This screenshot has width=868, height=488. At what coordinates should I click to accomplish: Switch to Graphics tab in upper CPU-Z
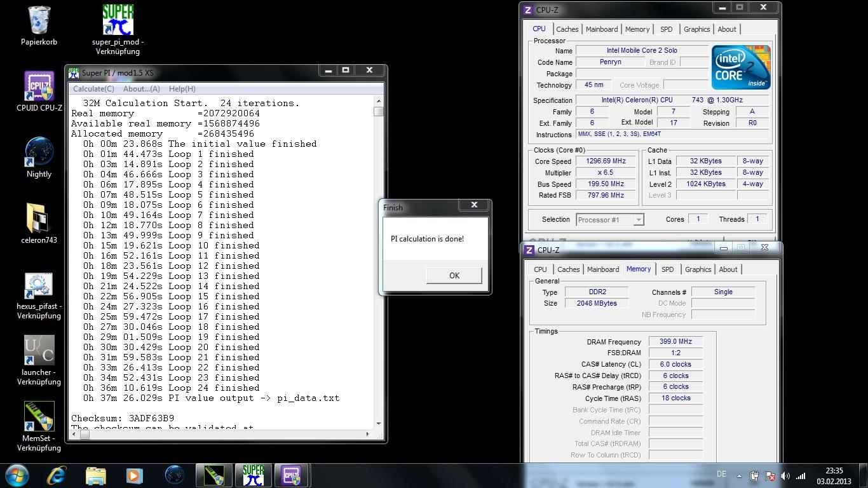[x=697, y=29]
